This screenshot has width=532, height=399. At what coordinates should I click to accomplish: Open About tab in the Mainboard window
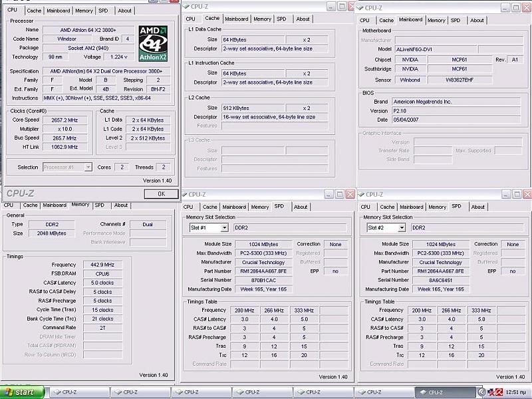click(x=477, y=21)
